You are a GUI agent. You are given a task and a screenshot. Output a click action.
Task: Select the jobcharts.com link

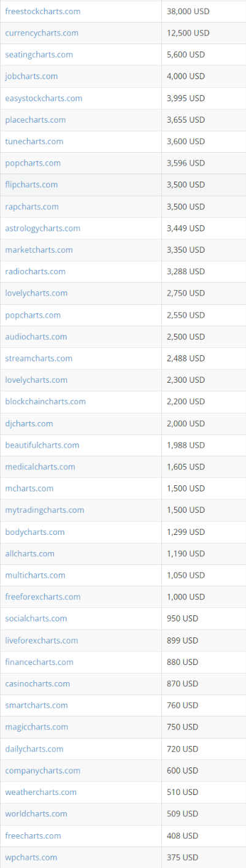click(x=31, y=76)
